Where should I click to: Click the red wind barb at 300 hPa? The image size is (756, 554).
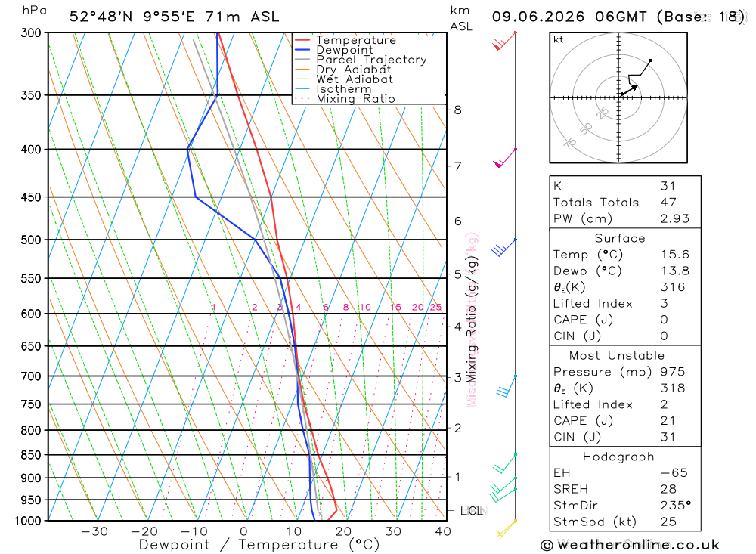(x=504, y=41)
